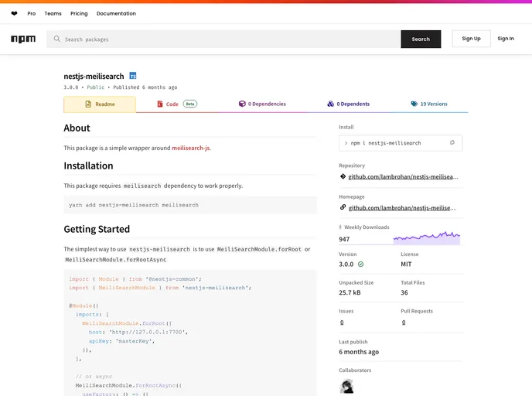
Task: Click the Versions tags icon
Action: tap(414, 104)
